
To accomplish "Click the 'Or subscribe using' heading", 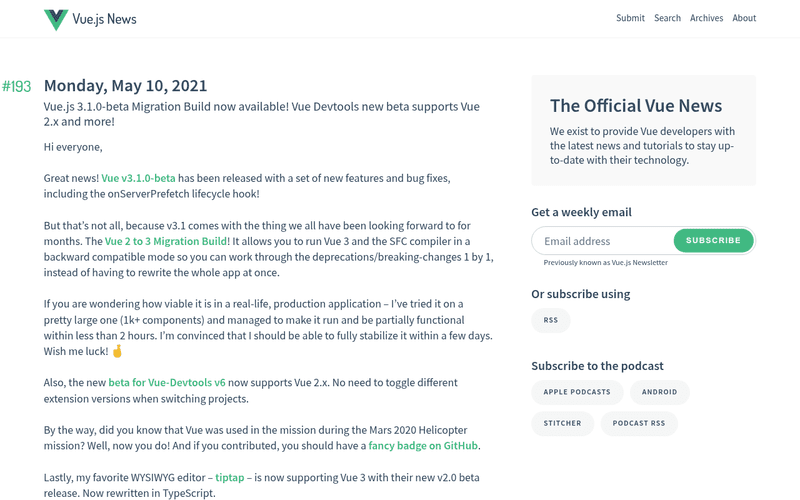I will [581, 294].
